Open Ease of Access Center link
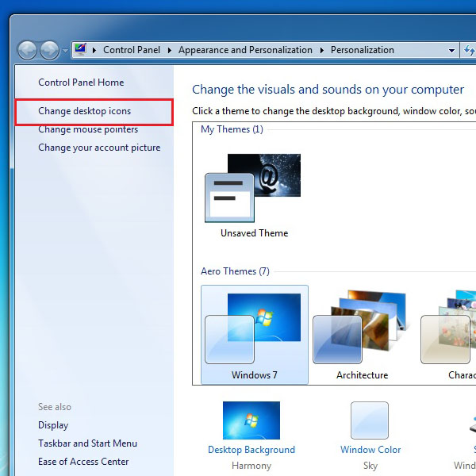The width and height of the screenshot is (476, 476). pyautogui.click(x=83, y=462)
